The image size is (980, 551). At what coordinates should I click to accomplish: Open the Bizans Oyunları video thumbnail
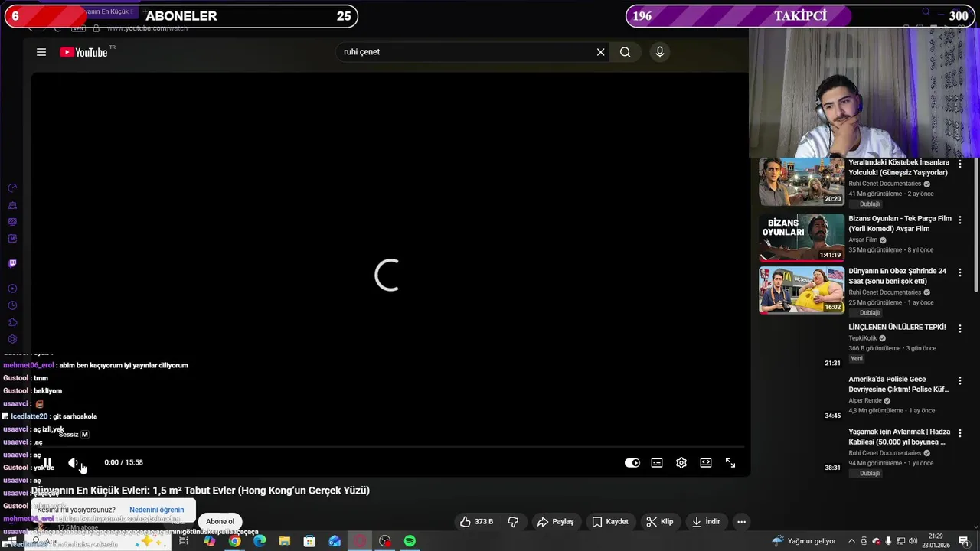click(x=802, y=238)
